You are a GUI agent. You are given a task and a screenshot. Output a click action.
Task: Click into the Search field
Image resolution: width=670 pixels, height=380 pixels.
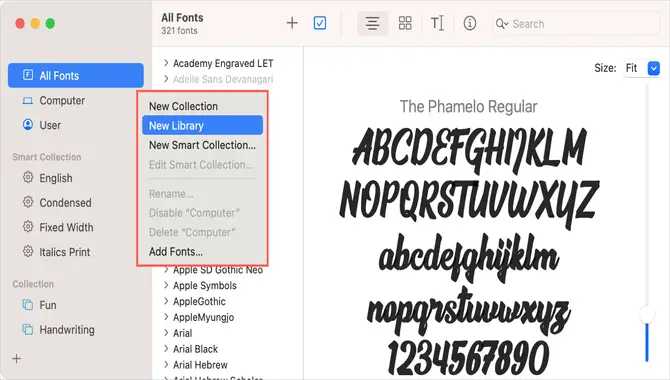coord(576,24)
